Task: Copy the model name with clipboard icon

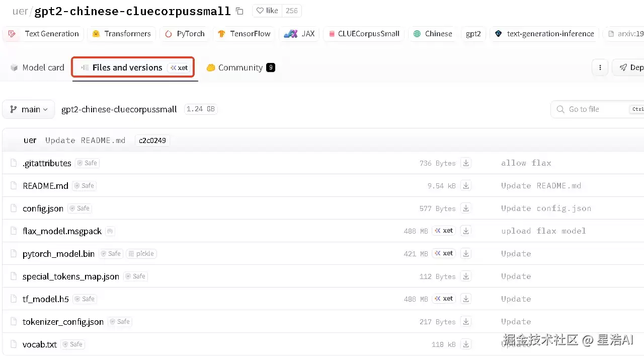Action: [x=239, y=11]
